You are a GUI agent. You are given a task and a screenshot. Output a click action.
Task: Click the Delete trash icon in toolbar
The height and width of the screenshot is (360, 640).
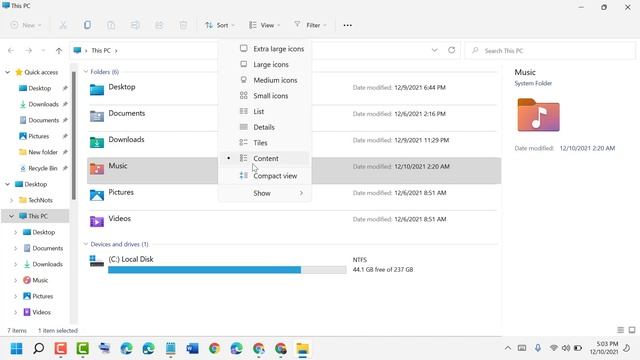click(x=183, y=25)
